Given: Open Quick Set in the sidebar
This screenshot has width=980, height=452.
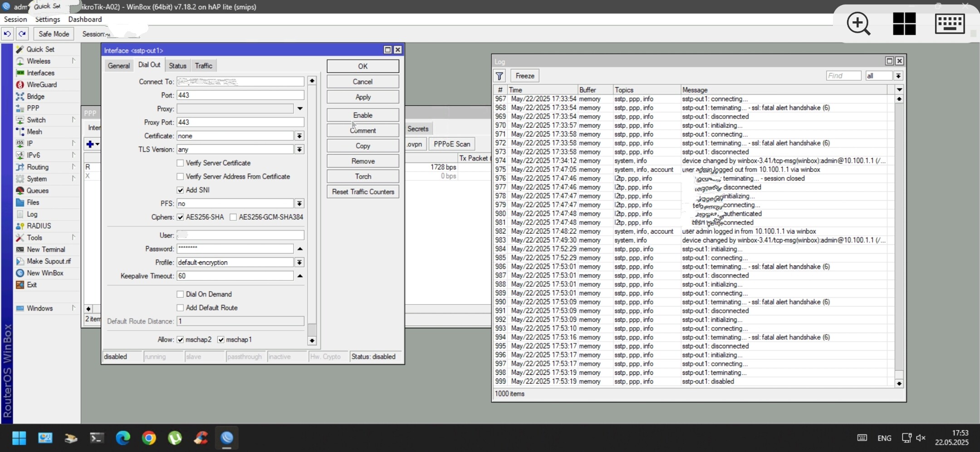Looking at the screenshot, I should [x=40, y=49].
